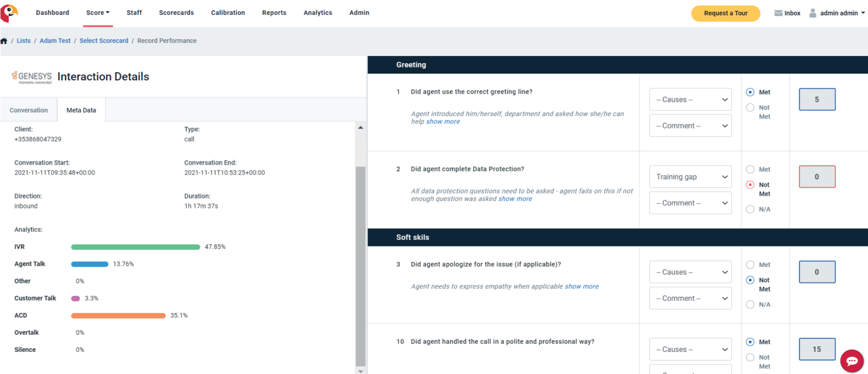The width and height of the screenshot is (868, 374).
Task: Click the parrot logo icon top left
Action: click(x=10, y=12)
